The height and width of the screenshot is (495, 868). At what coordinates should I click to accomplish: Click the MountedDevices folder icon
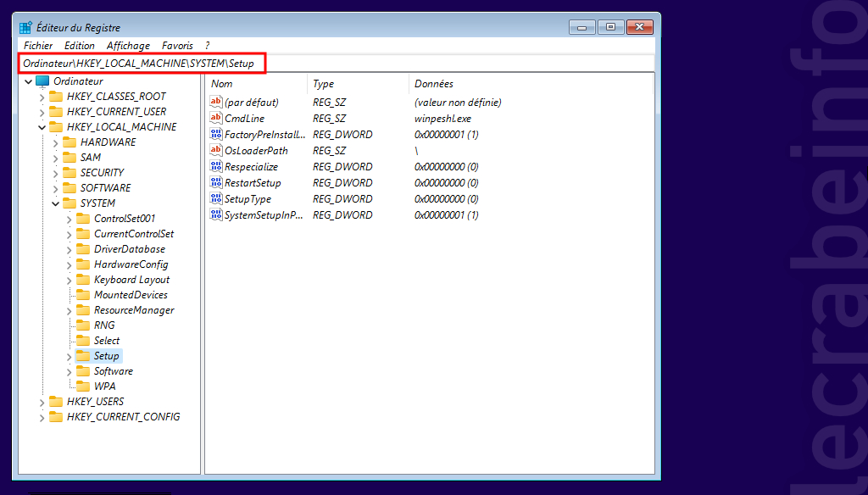(x=83, y=295)
